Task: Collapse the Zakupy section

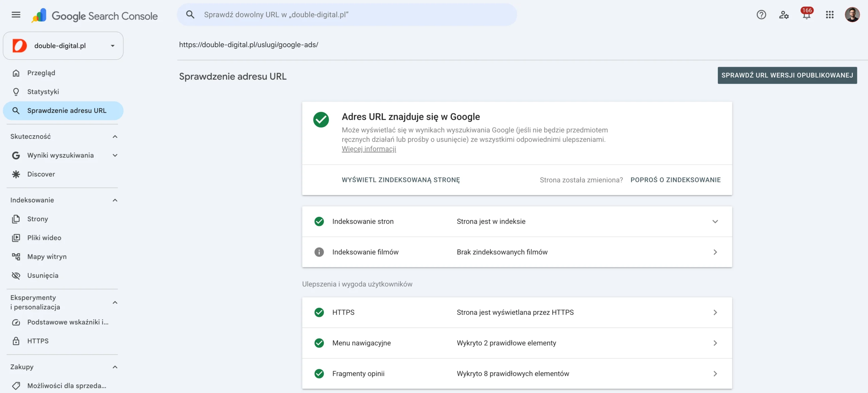Action: point(115,367)
